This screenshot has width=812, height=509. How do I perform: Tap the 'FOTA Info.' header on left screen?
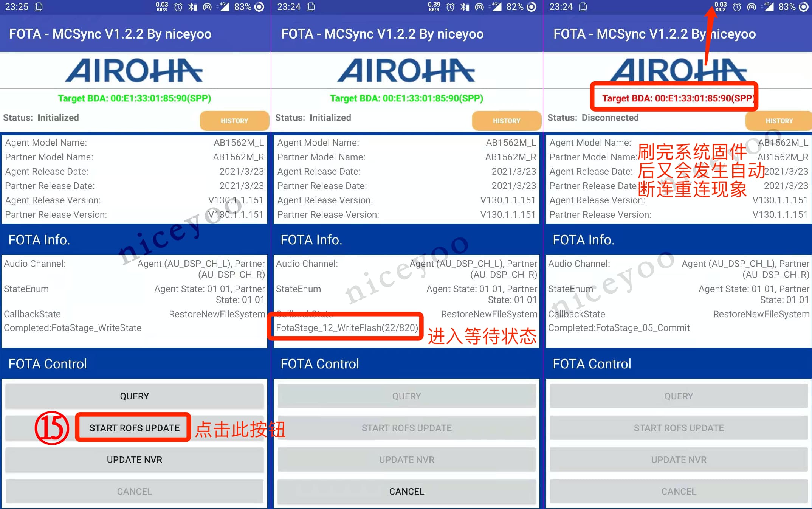tap(39, 240)
